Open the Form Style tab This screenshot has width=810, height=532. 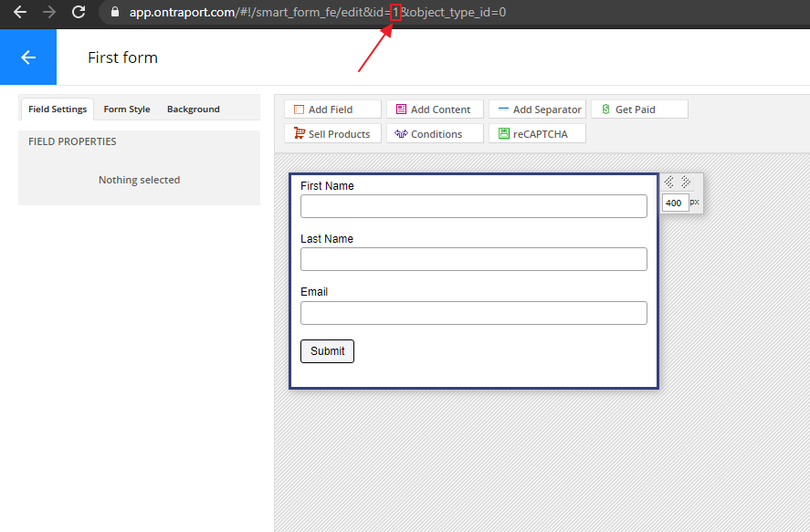[127, 110]
